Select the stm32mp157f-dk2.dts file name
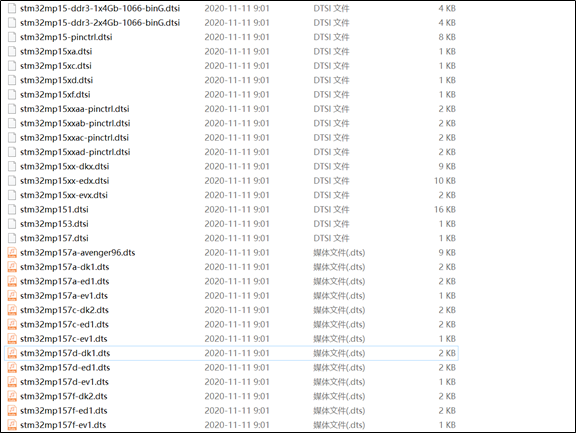The image size is (576, 433). pyautogui.click(x=64, y=396)
